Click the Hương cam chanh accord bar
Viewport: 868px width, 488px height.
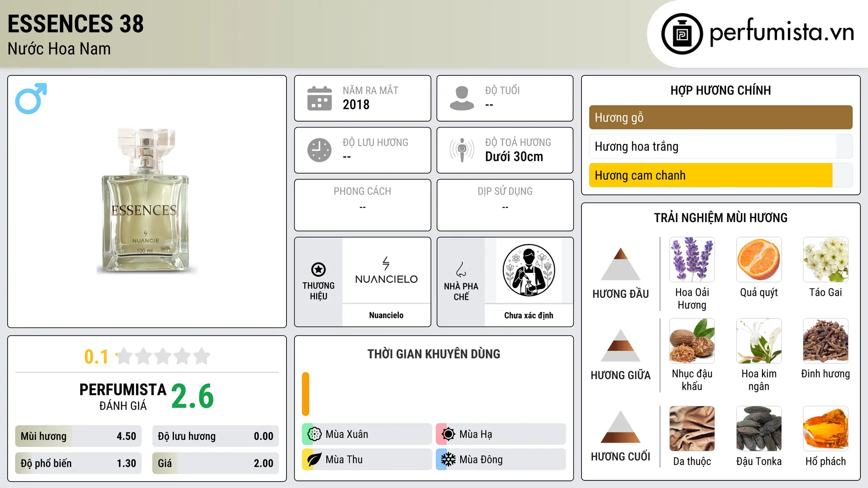[x=721, y=175]
